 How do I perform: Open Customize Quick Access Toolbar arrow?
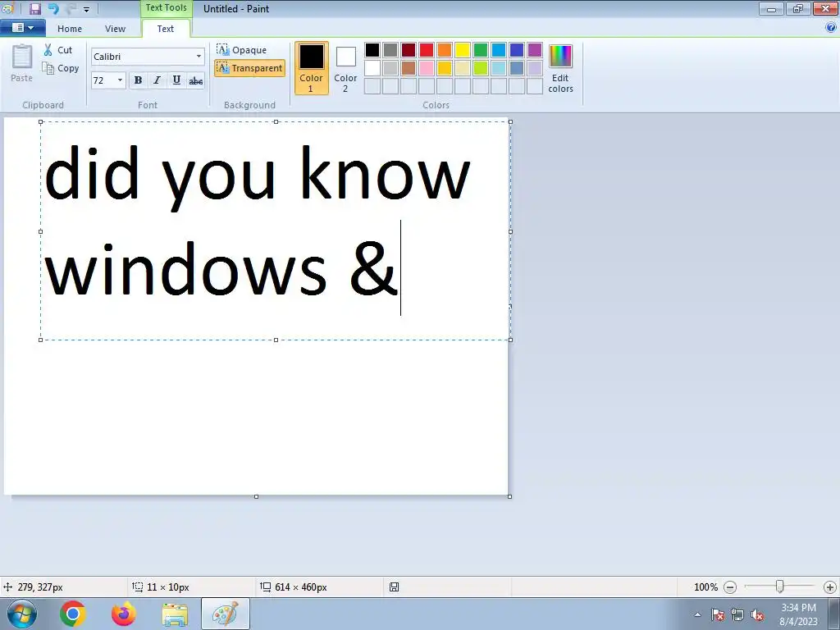click(x=86, y=9)
